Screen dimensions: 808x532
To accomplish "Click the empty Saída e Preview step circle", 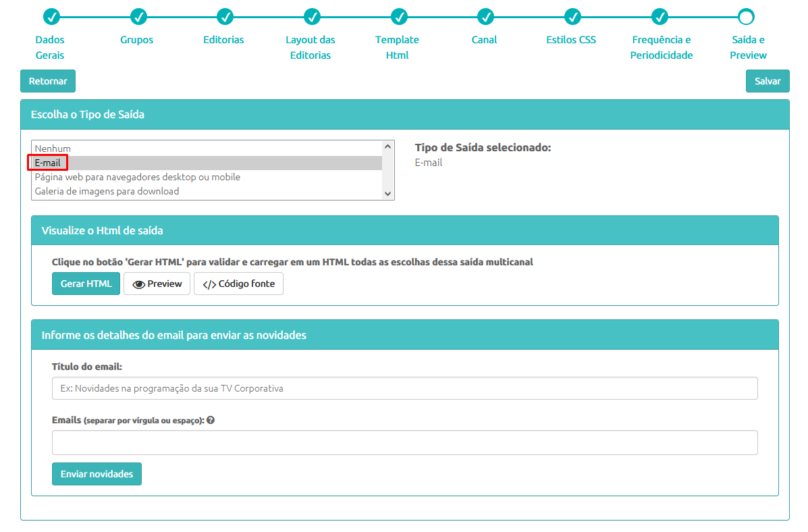I will tap(746, 17).
